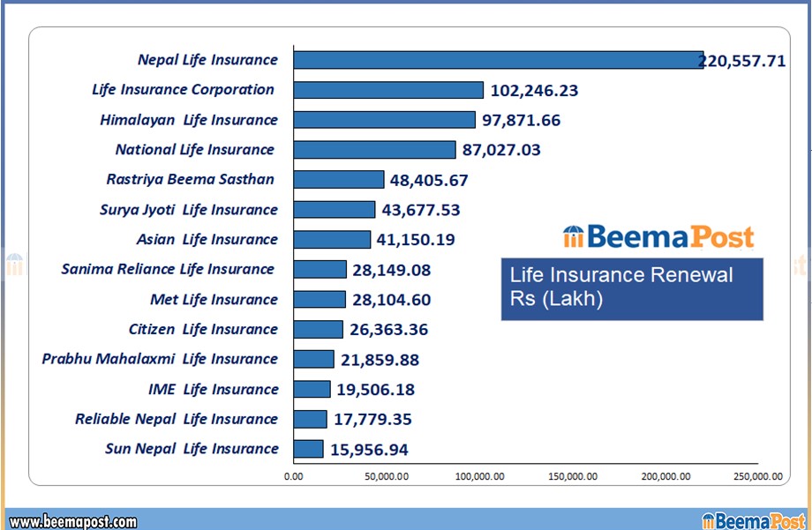
Task: Click the 250,000.00 axis tick label
Action: pyautogui.click(x=757, y=477)
